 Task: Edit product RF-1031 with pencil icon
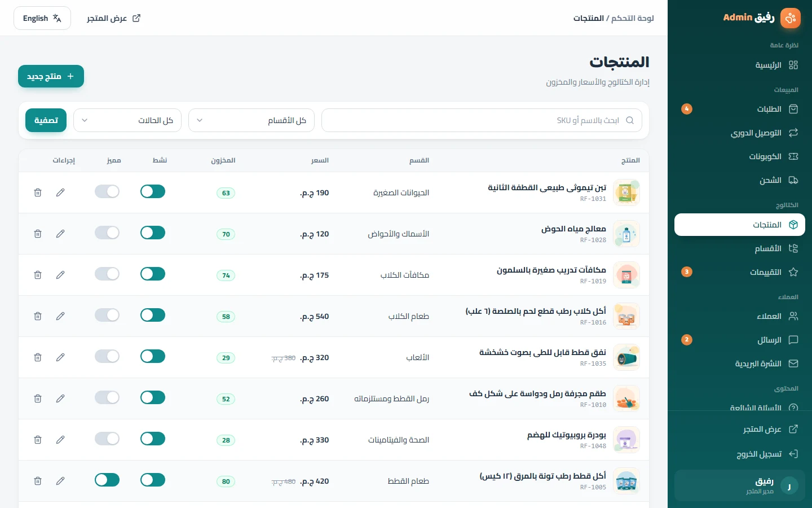tap(60, 192)
